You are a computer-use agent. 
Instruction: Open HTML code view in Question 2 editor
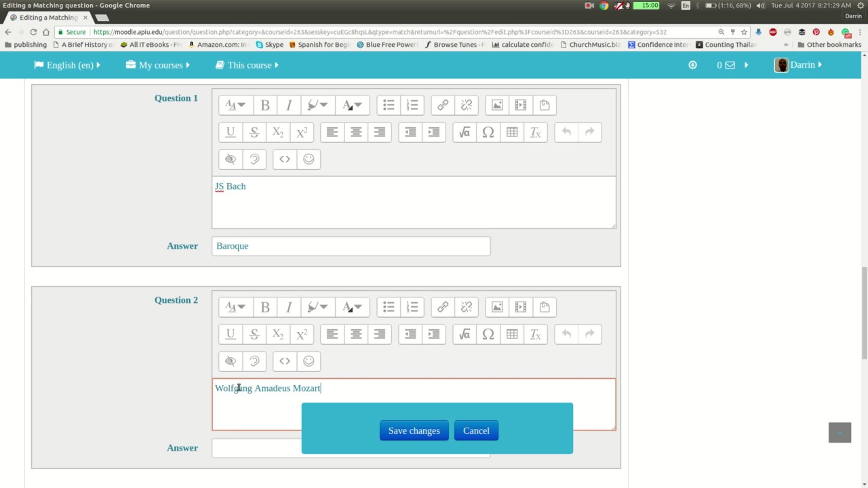pos(285,361)
